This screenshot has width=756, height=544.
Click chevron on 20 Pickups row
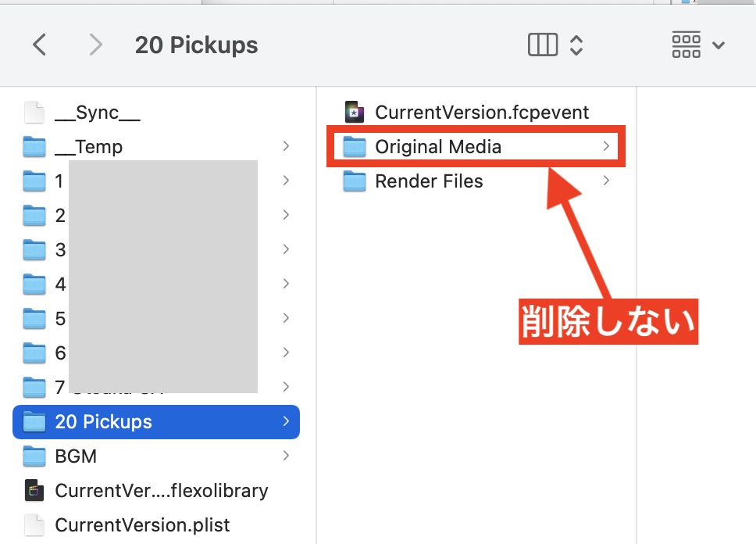point(286,421)
